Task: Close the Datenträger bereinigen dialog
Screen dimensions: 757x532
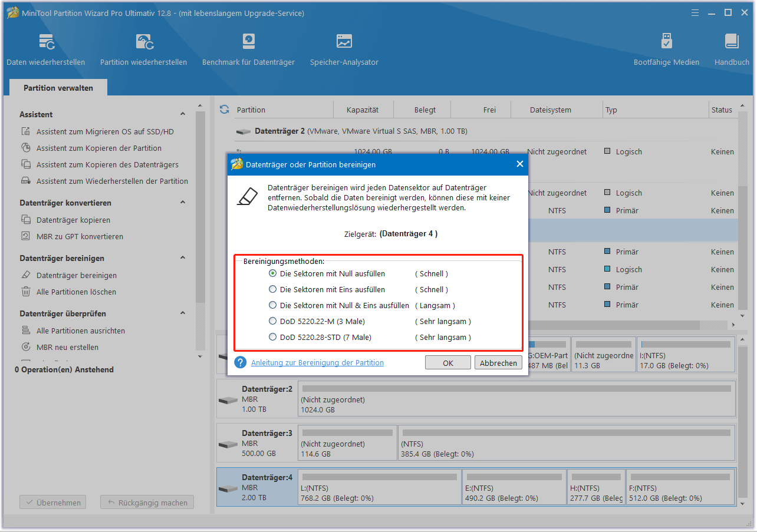Action: (519, 164)
